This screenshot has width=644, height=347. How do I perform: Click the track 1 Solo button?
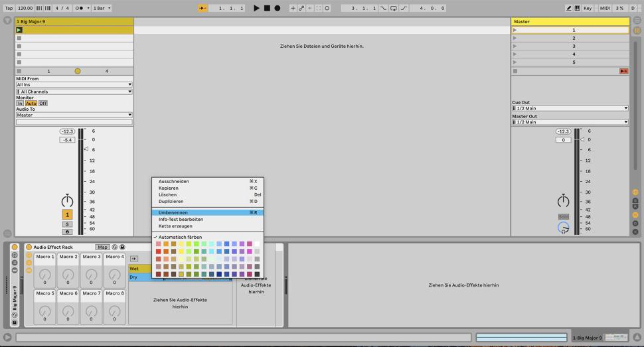point(67,224)
